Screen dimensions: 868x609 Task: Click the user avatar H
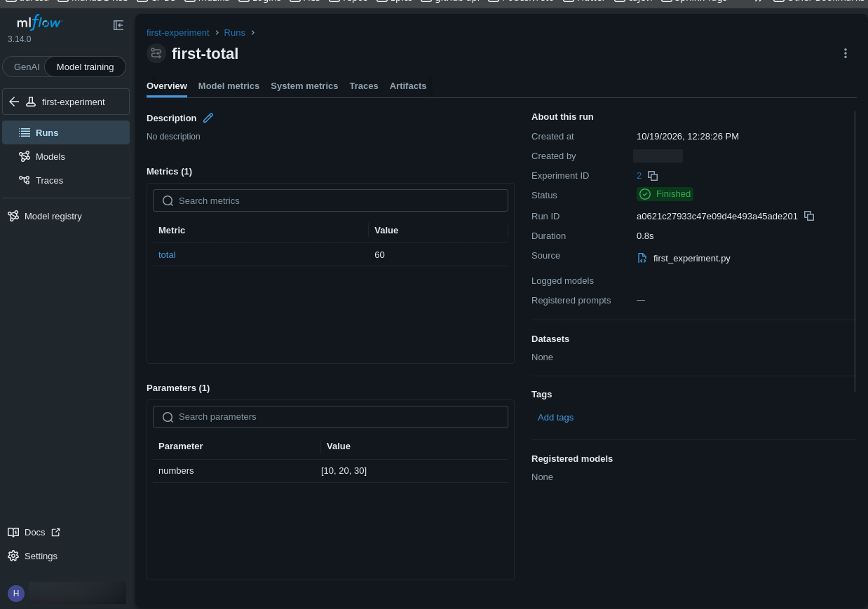coord(16,594)
